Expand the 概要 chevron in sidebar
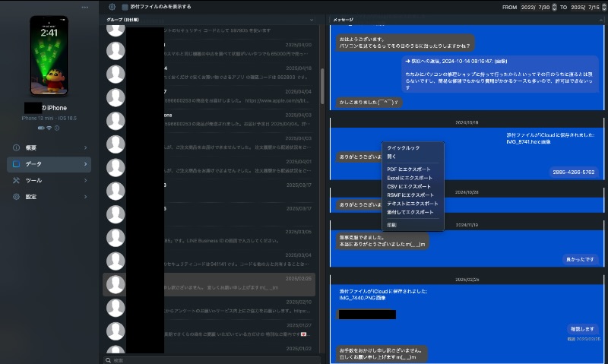 [x=85, y=147]
